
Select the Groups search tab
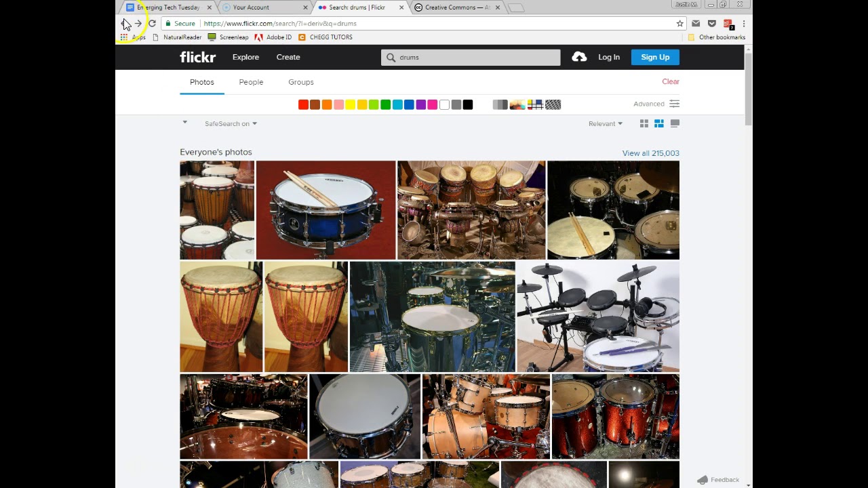point(301,82)
